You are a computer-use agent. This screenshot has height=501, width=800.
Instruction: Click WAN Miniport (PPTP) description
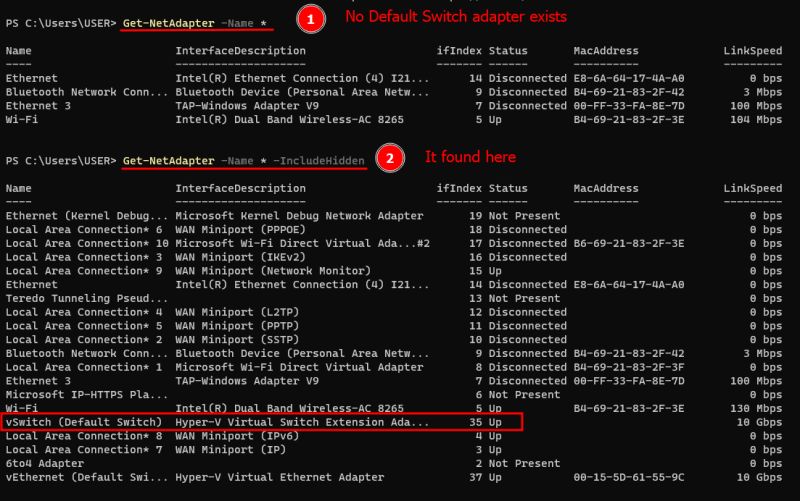pyautogui.click(x=237, y=326)
